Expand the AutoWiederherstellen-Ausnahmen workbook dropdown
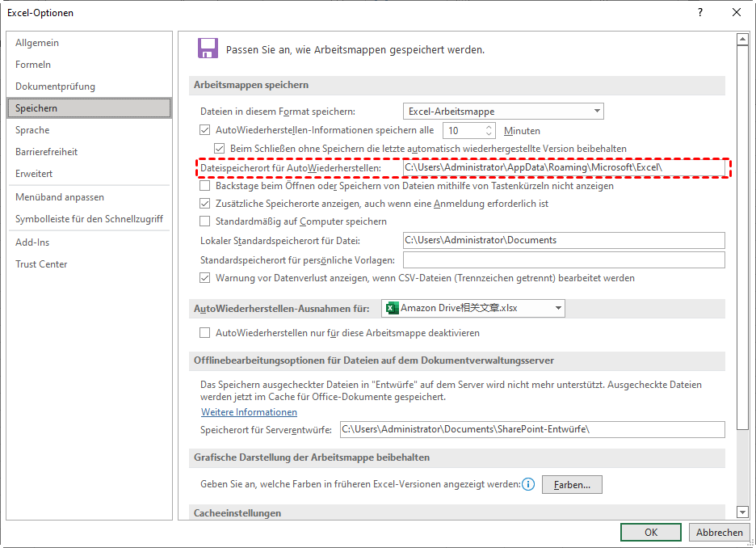Viewport: 756px width, 548px height. click(557, 308)
